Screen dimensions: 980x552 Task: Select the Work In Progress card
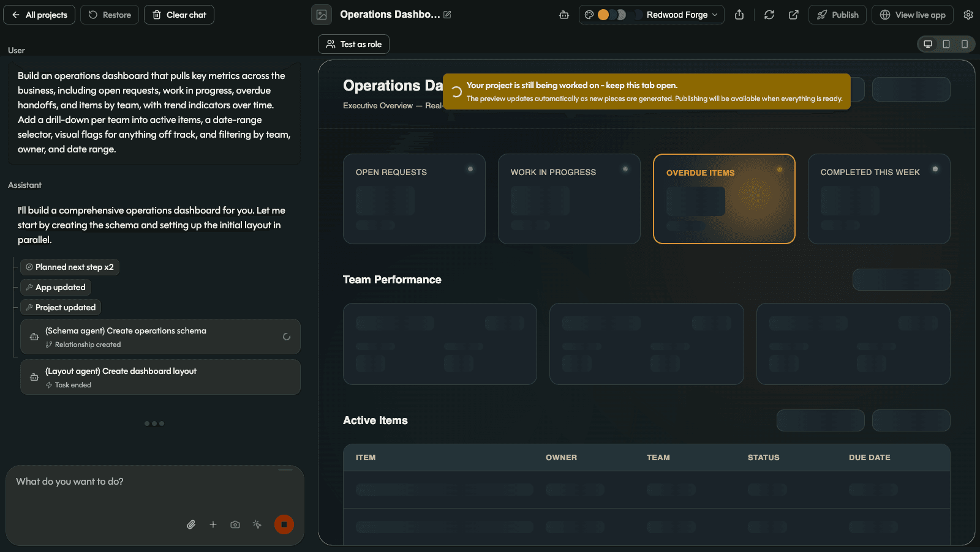click(569, 199)
